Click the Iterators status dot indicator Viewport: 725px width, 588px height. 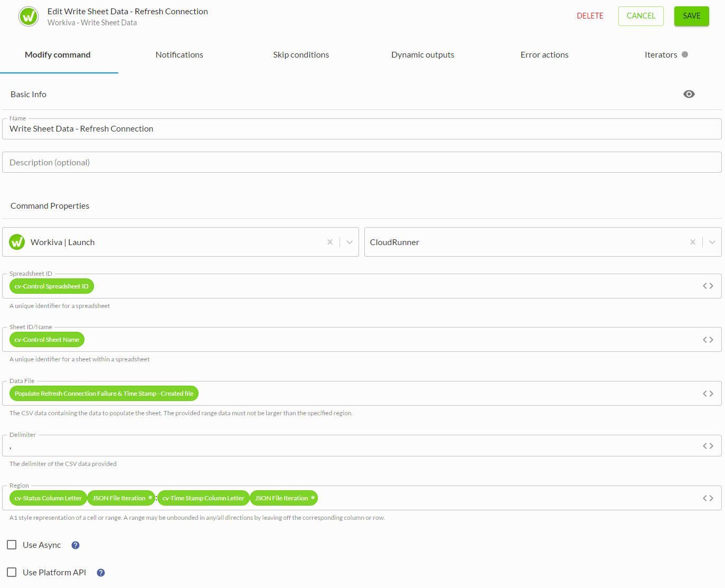coord(685,54)
